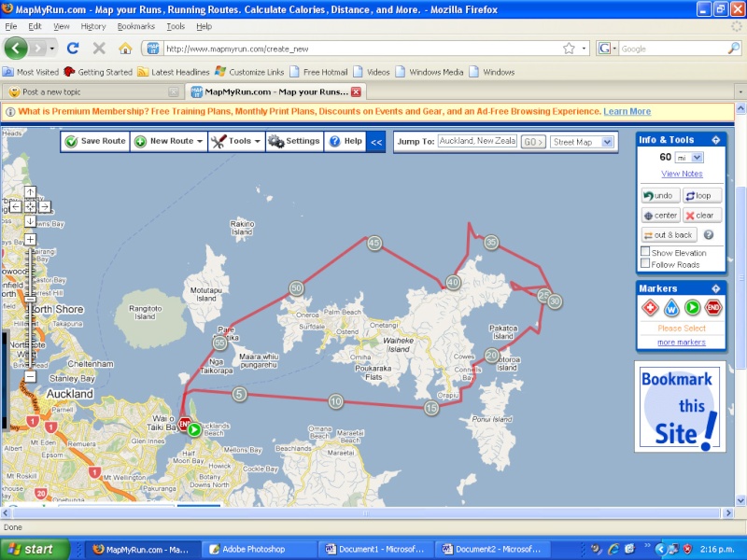Click the horizontal scrollbar of the page
747x560 pixels.
point(366,513)
